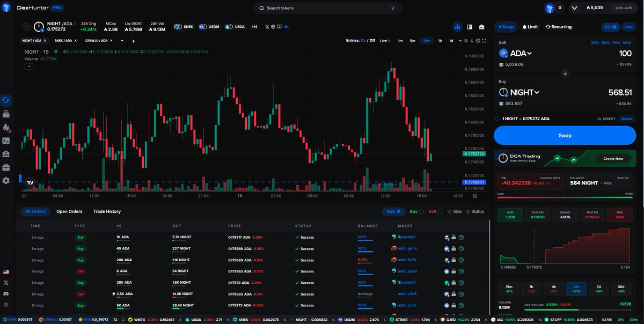Open the Trade History tab
The image size is (644, 324).
tap(107, 211)
